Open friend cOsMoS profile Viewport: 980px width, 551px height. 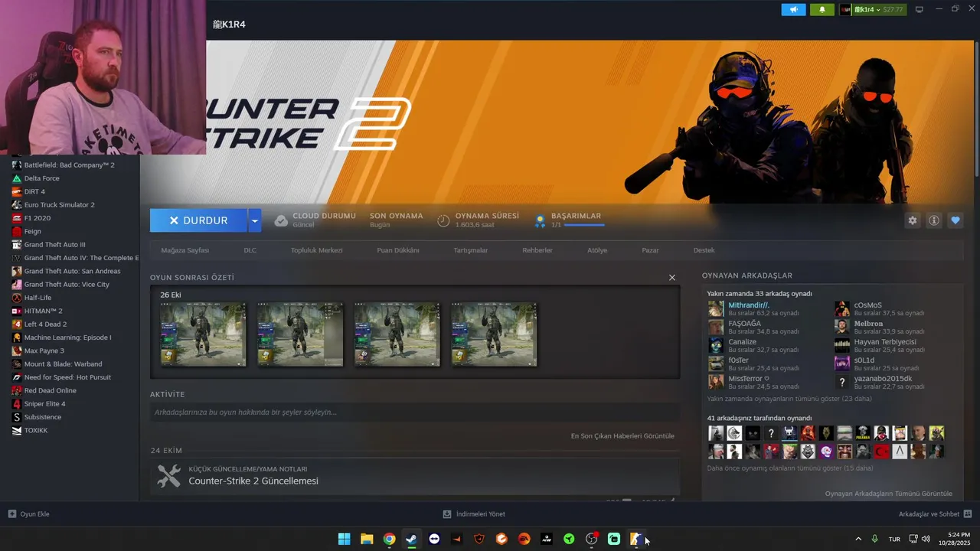(x=868, y=305)
